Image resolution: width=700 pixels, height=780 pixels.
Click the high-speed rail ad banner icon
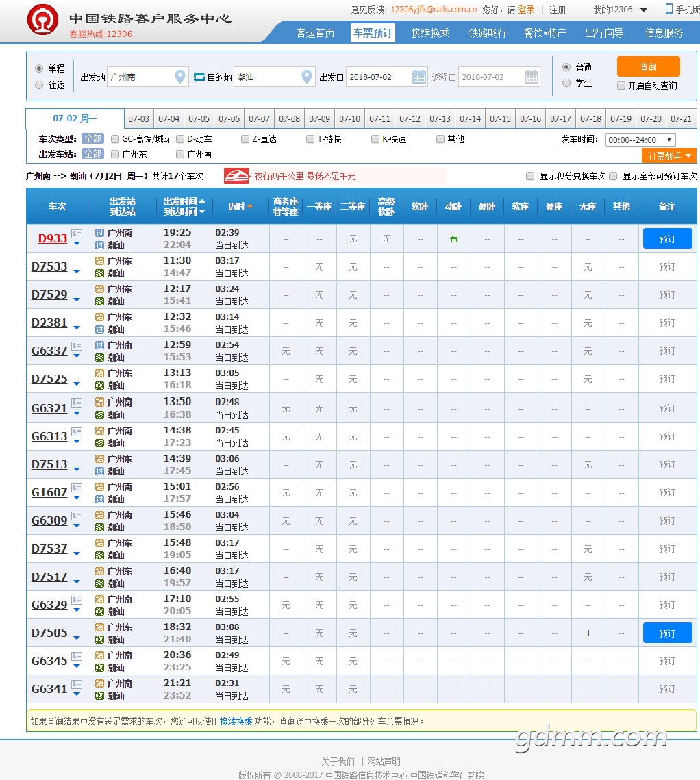pyautogui.click(x=236, y=175)
